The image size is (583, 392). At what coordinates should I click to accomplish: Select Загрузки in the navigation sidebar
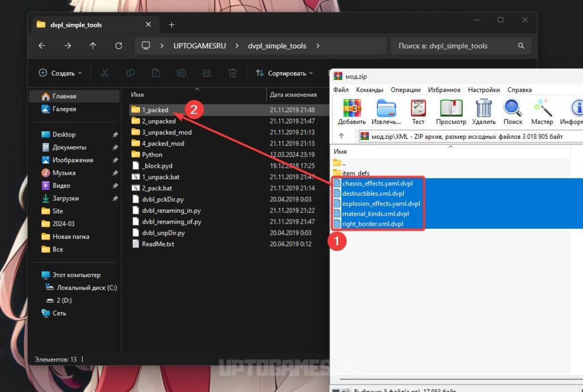[x=65, y=198]
